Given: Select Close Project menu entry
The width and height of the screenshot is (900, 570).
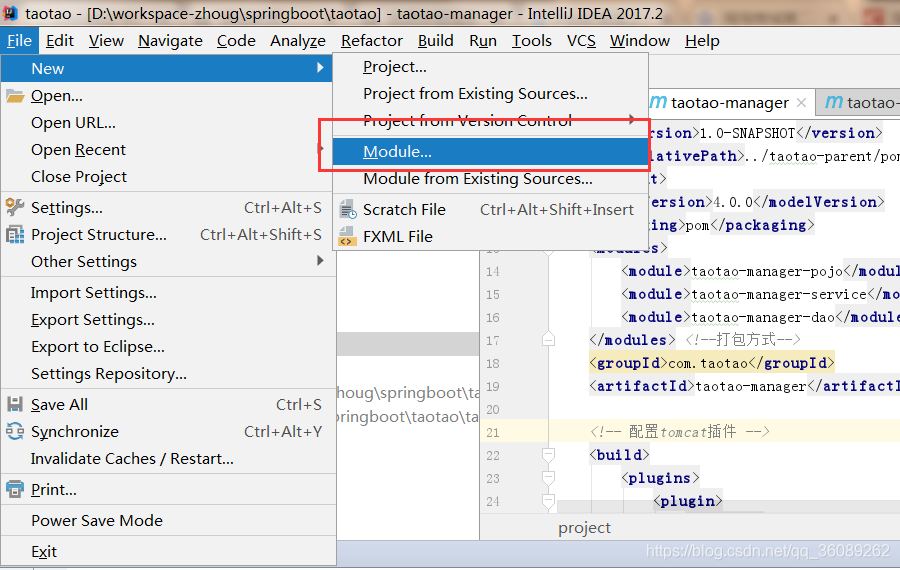Looking at the screenshot, I should tap(167, 177).
